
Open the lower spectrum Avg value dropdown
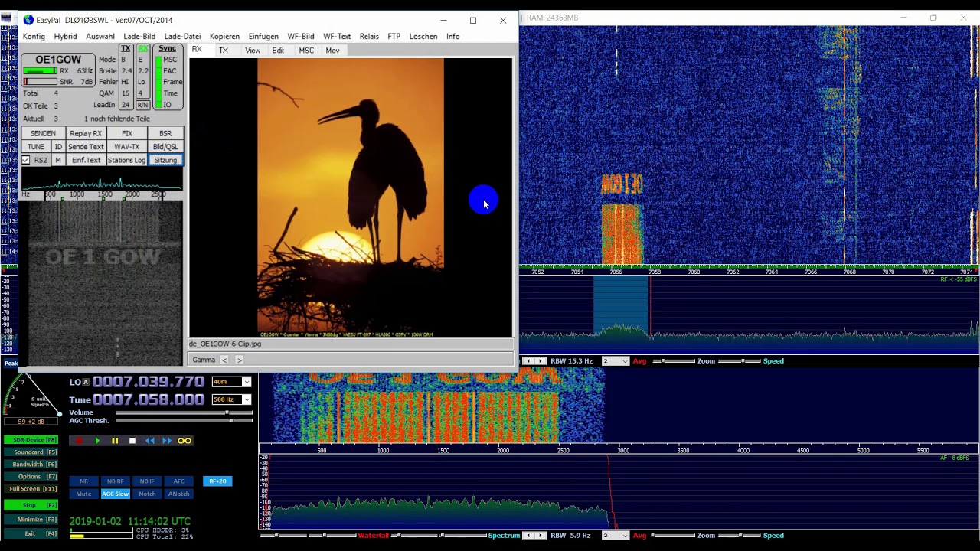click(x=625, y=536)
